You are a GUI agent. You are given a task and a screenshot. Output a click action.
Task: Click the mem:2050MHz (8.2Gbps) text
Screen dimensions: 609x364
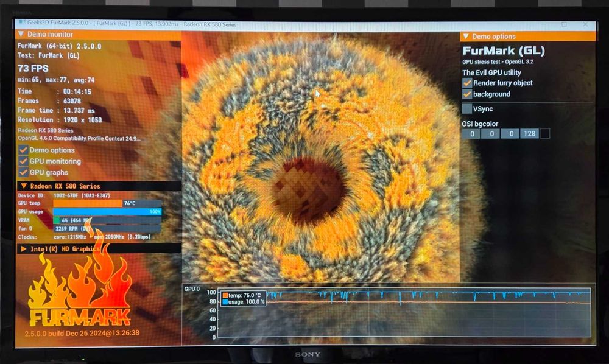tap(122, 237)
